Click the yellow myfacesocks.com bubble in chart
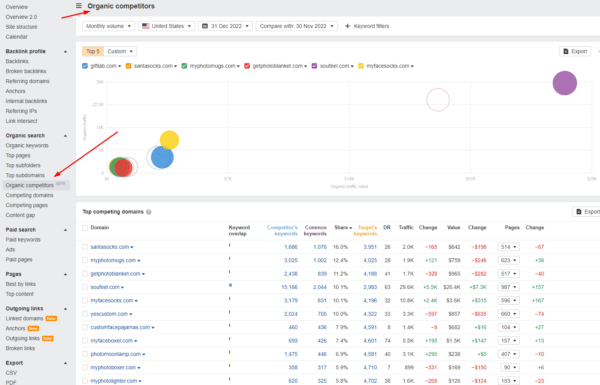The image size is (600, 385). pos(169,140)
